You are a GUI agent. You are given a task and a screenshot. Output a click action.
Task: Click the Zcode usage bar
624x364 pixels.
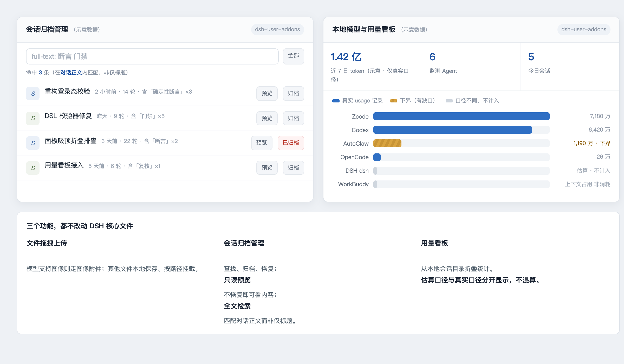[461, 116]
